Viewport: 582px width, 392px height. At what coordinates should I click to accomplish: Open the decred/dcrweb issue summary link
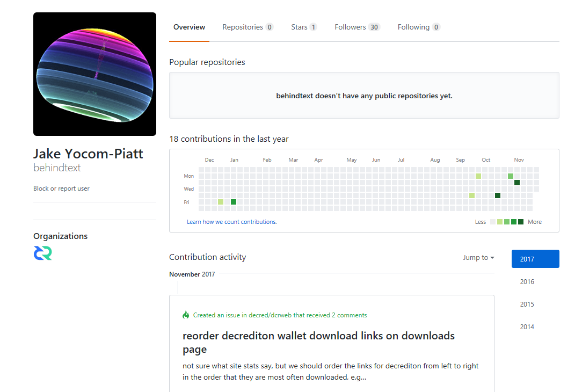click(x=280, y=315)
